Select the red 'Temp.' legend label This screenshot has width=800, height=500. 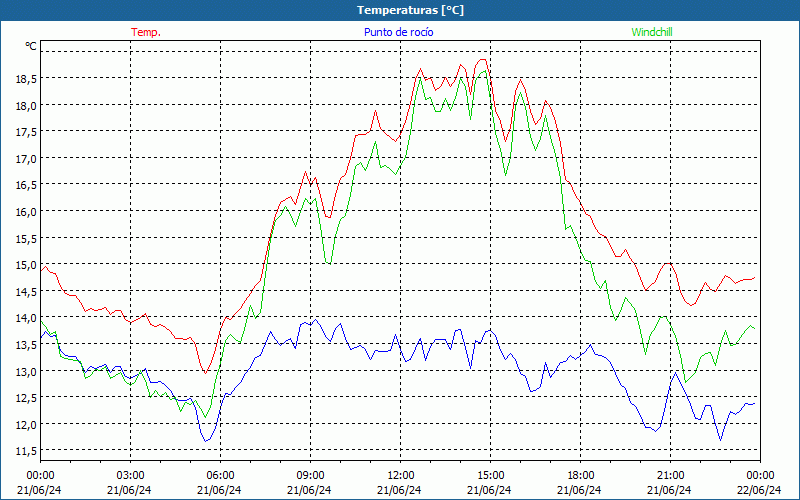pyautogui.click(x=146, y=32)
